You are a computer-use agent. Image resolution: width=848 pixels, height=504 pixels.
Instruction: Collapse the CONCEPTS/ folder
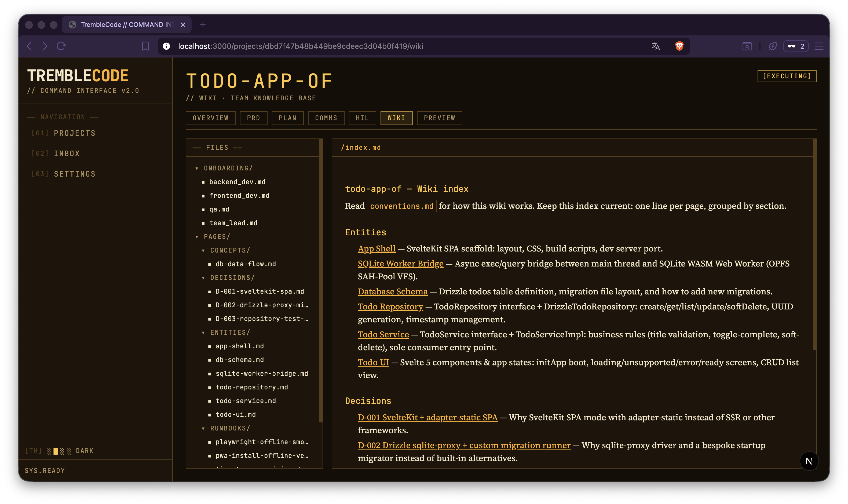(226, 250)
